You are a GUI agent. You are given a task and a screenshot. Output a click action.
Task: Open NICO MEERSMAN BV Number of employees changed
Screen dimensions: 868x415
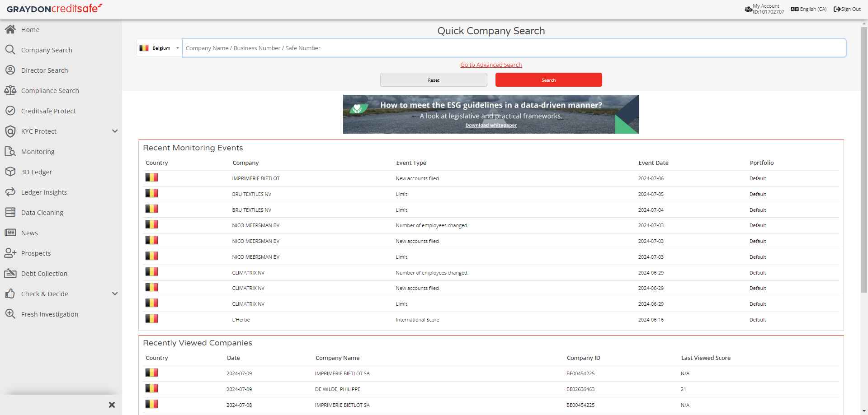pyautogui.click(x=491, y=225)
